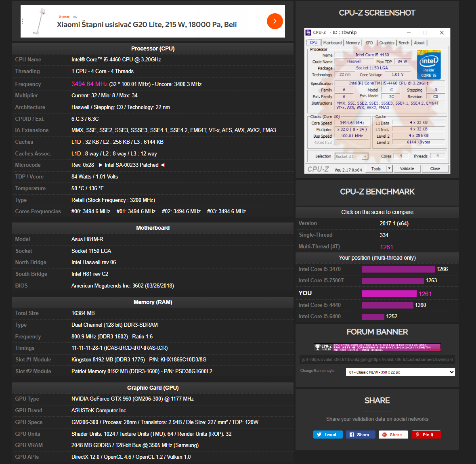This screenshot has height=464, width=476.
Task: Open the Bench tab in CPU-Z
Action: click(x=403, y=43)
